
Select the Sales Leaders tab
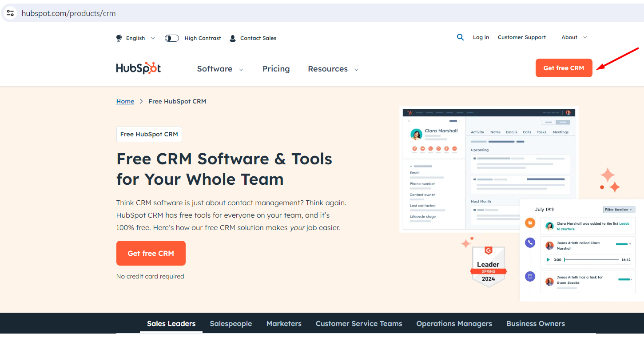pos(171,323)
